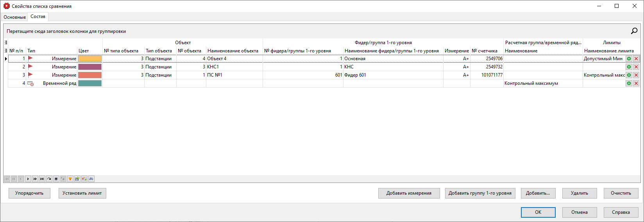Click the binoculars find icon

(91, 179)
